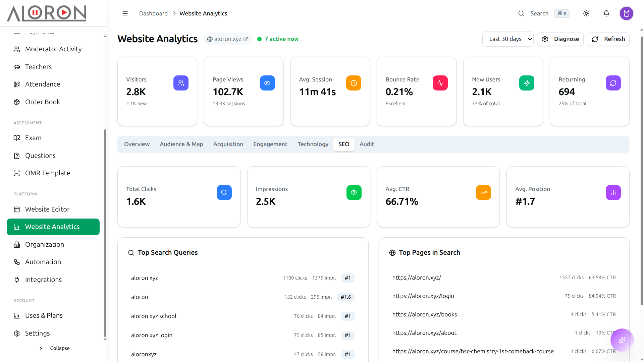Viewport: 644px width, 362px height.
Task: Open Questions in sidebar
Action: click(53, 156)
